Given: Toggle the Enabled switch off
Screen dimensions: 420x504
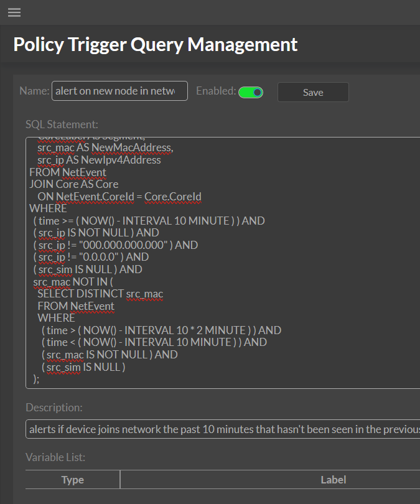Looking at the screenshot, I should (251, 92).
